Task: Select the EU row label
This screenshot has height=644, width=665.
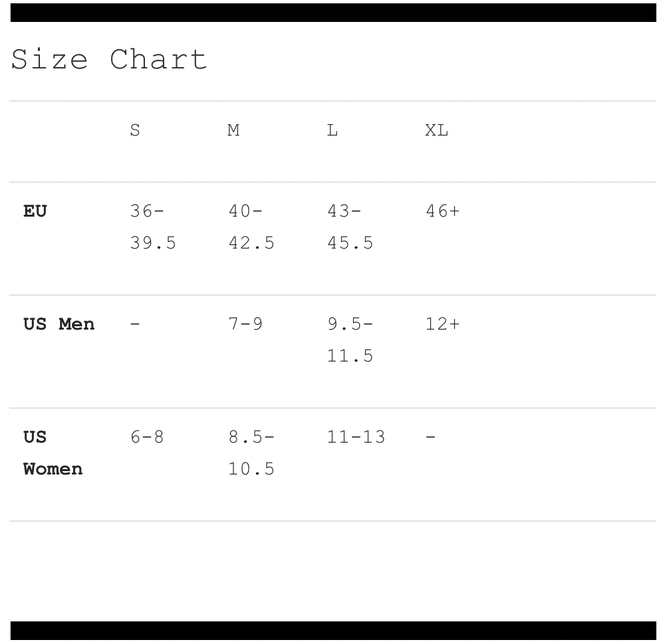Action: pos(36,212)
